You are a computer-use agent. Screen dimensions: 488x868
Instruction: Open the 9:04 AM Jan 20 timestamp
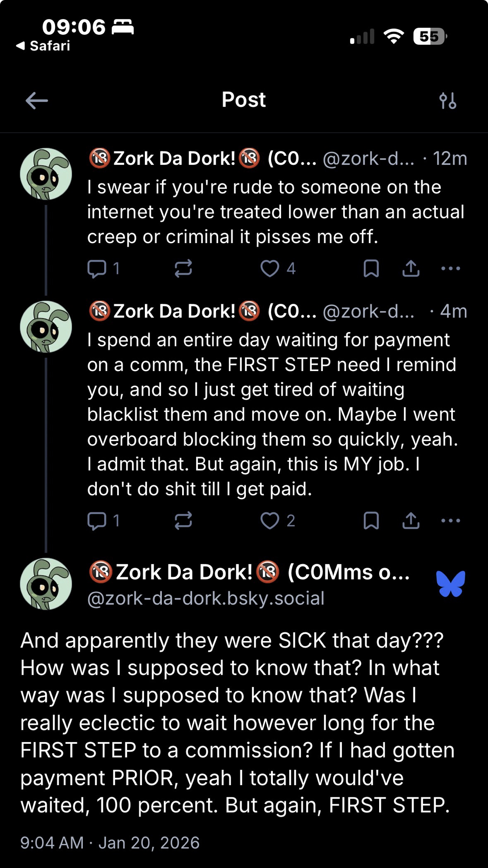click(x=110, y=842)
